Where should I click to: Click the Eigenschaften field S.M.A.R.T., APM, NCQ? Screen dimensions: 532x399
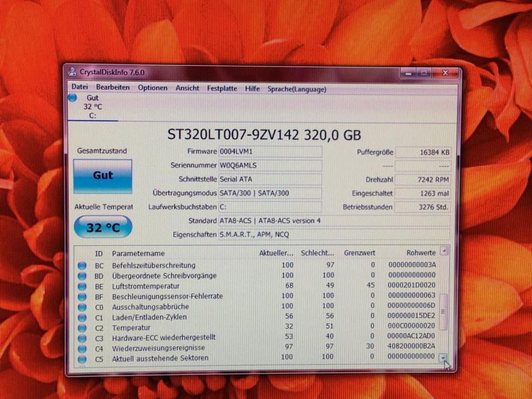pos(335,234)
